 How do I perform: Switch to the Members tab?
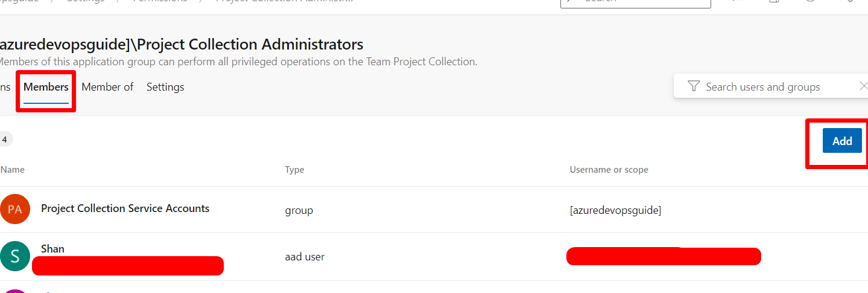pos(46,87)
